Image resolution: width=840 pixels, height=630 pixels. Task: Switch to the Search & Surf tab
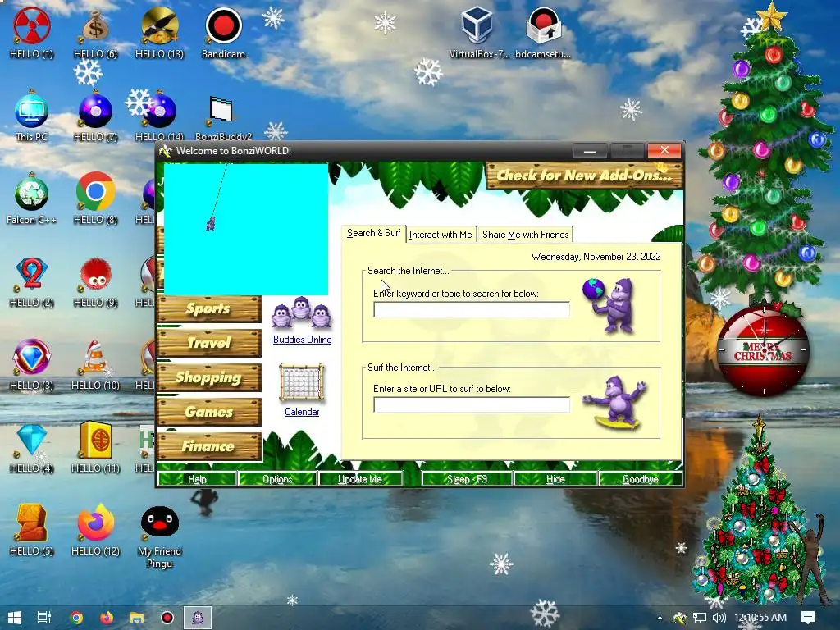(x=373, y=234)
